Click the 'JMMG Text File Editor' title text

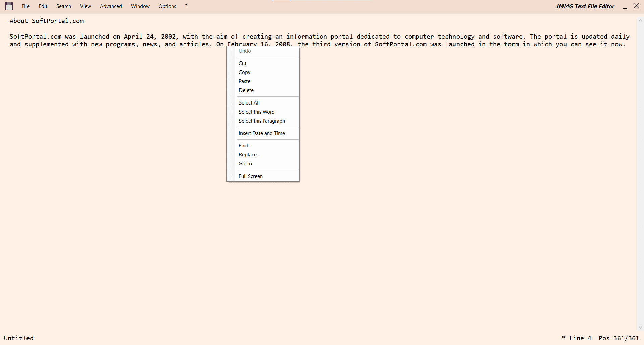click(585, 6)
